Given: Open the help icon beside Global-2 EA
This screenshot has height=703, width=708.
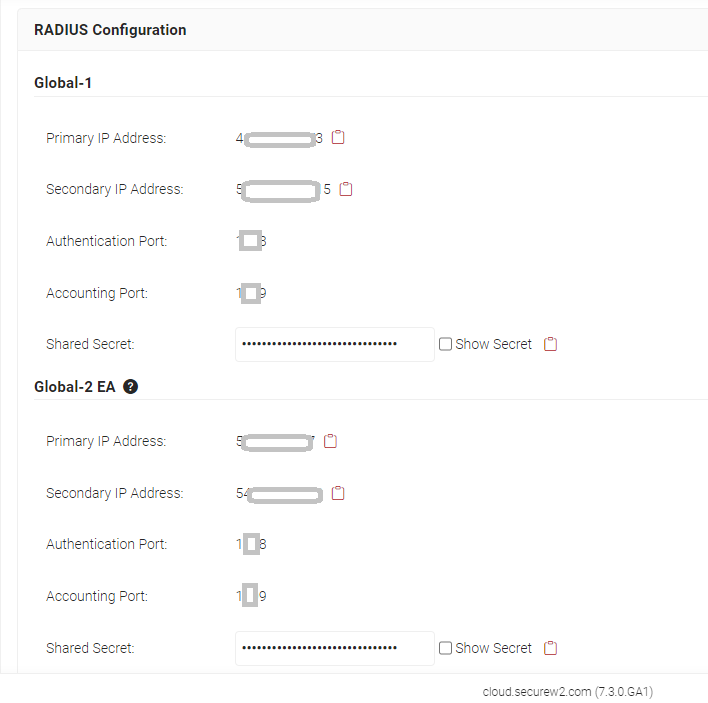Looking at the screenshot, I should pos(130,387).
